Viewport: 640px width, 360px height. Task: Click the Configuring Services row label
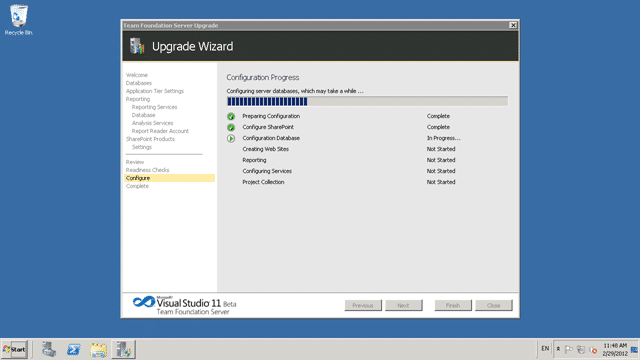[x=267, y=171]
